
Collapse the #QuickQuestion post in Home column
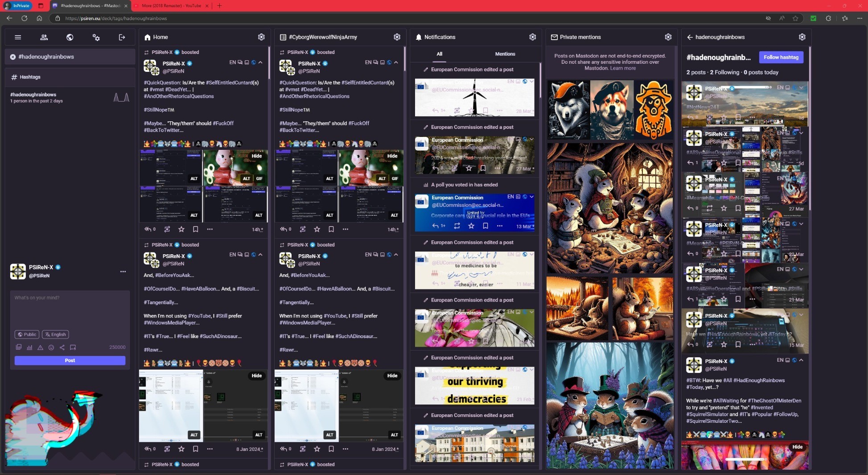click(260, 62)
